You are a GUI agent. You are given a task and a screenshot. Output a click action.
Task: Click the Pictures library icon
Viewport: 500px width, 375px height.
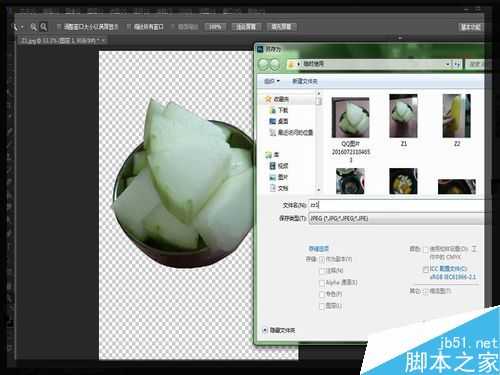[273, 177]
